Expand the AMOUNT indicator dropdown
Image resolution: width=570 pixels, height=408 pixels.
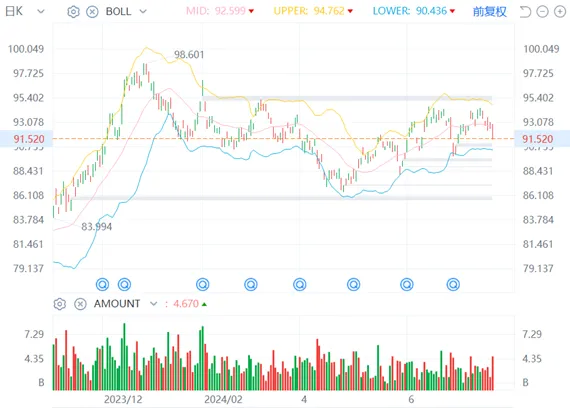(153, 304)
